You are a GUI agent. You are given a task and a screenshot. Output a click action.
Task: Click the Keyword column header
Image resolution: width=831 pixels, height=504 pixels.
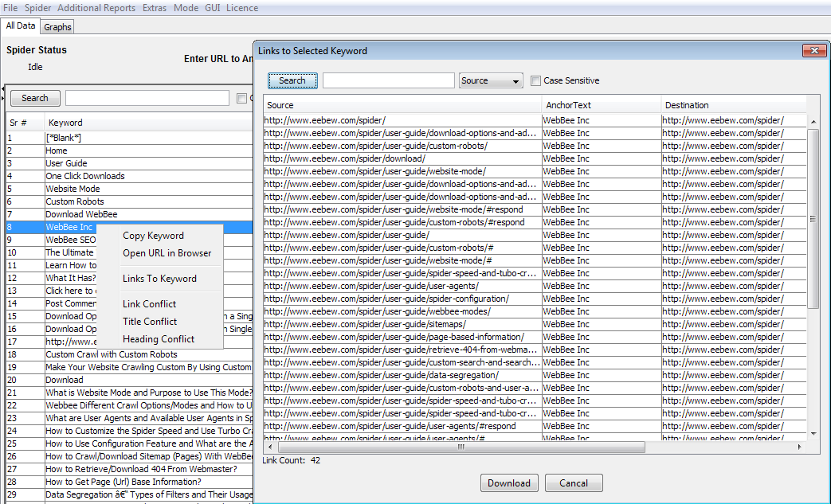(148, 123)
